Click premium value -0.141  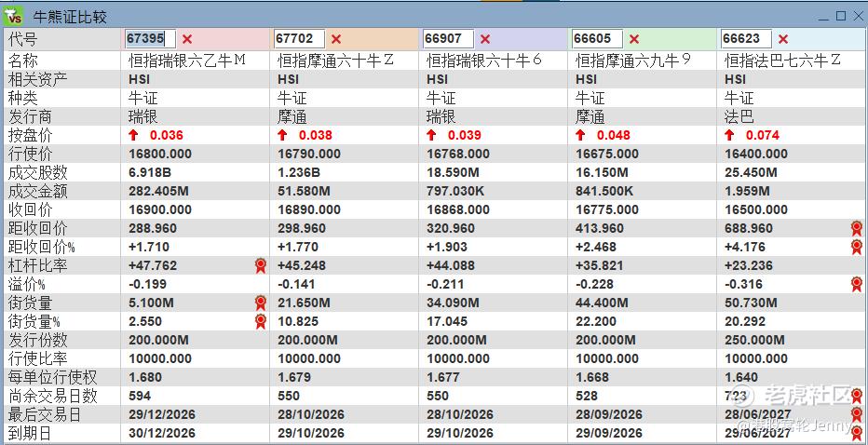296,285
